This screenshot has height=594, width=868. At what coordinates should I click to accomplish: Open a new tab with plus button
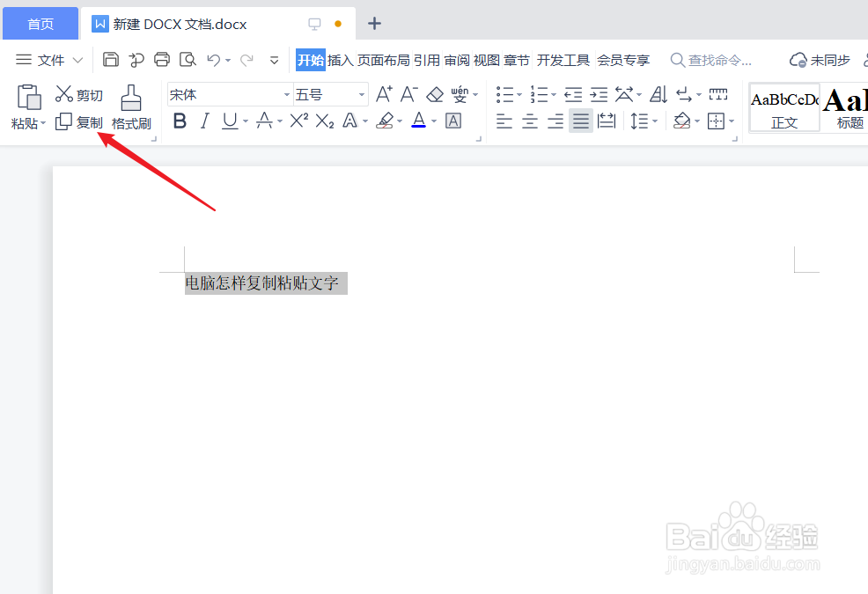pos(374,23)
